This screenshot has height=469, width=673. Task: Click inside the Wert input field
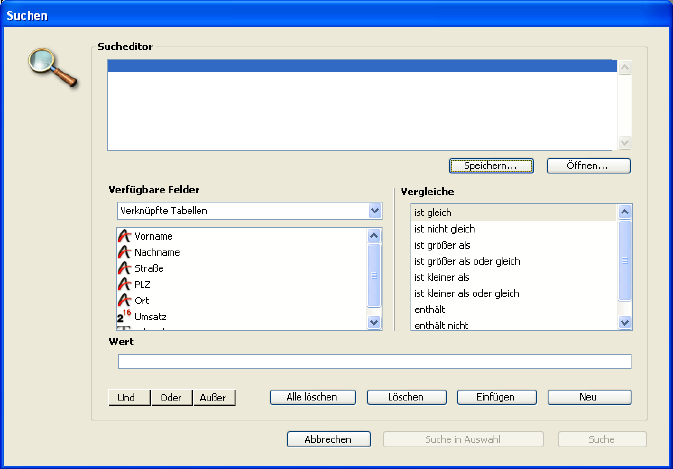tap(374, 361)
